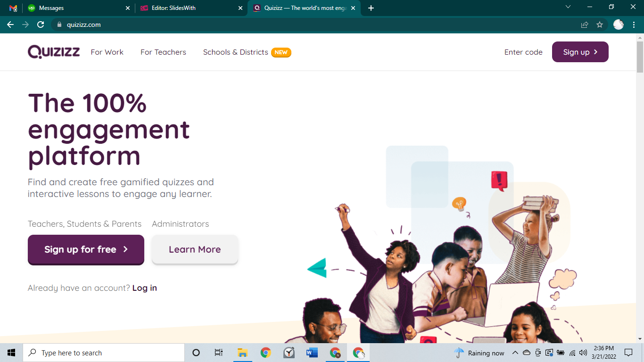The height and width of the screenshot is (362, 644).
Task: Switch to the Messages browser tab
Action: [79, 8]
